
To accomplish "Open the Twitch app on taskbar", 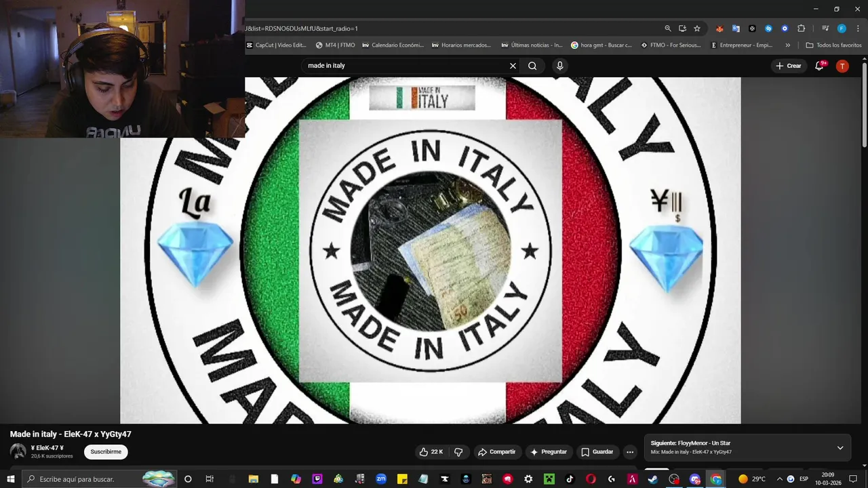I will pyautogui.click(x=317, y=479).
